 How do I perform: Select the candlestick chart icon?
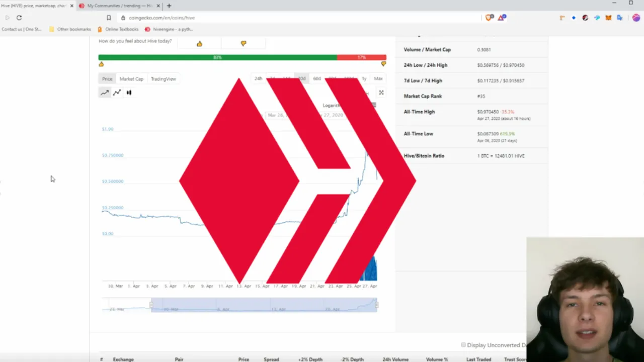129,93
